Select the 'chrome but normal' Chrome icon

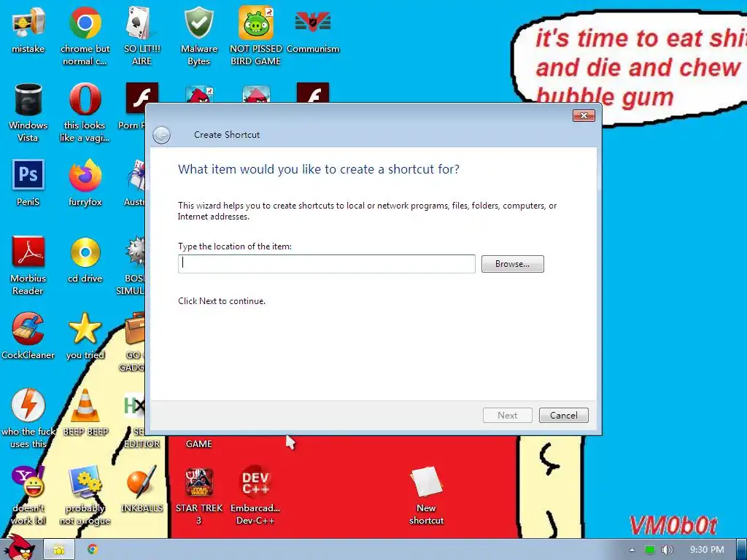coord(85,35)
